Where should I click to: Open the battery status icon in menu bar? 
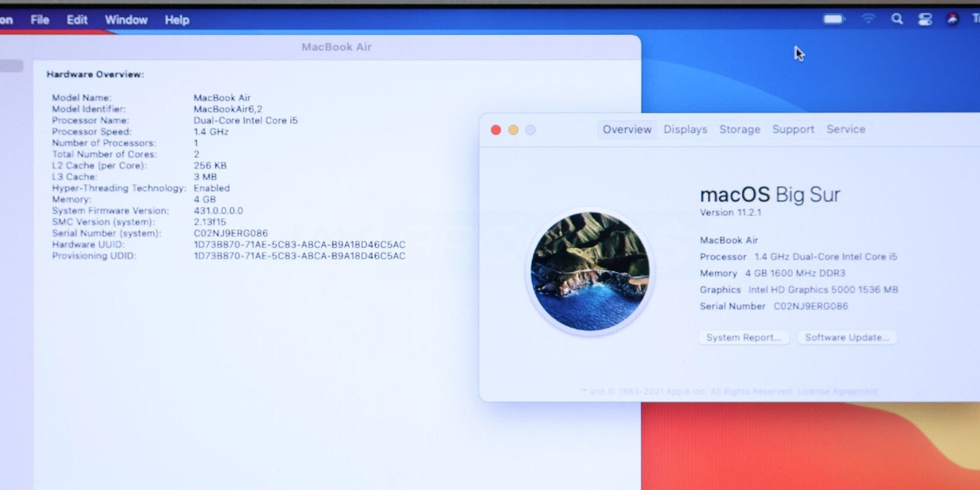(x=834, y=19)
